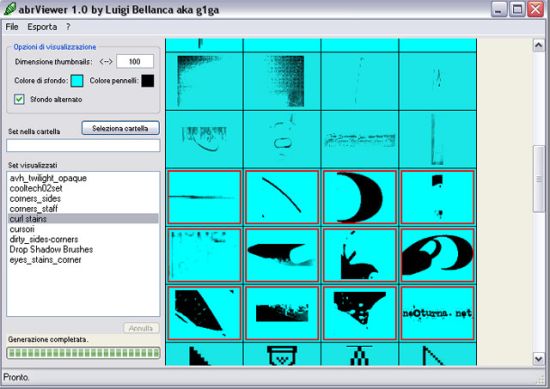Toggle the Sfondo alternato checkbox
Image resolution: width=550 pixels, height=389 pixels.
19,99
